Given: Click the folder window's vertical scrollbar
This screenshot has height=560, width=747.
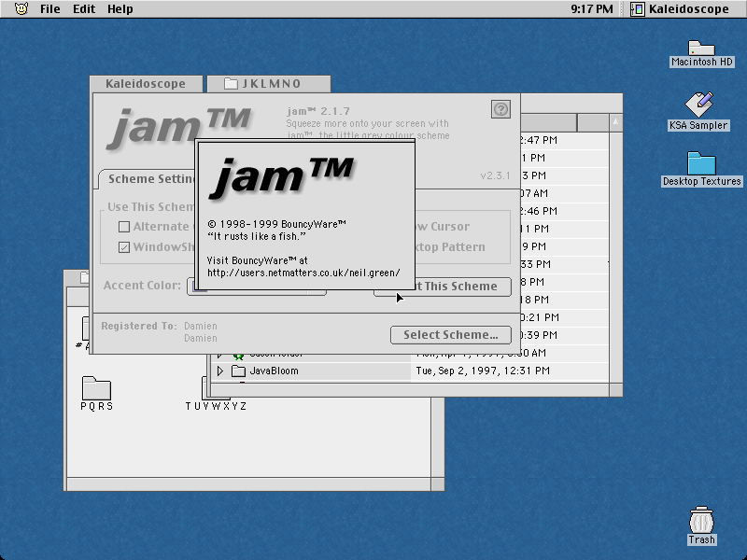Looking at the screenshot, I should (x=438, y=438).
